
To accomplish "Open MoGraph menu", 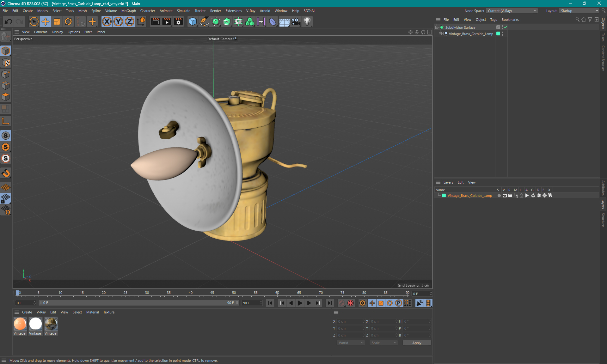I will pos(128,11).
